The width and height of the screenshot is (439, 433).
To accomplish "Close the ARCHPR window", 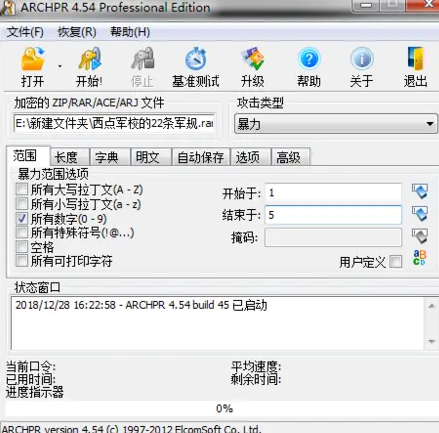I will tap(424, 5).
